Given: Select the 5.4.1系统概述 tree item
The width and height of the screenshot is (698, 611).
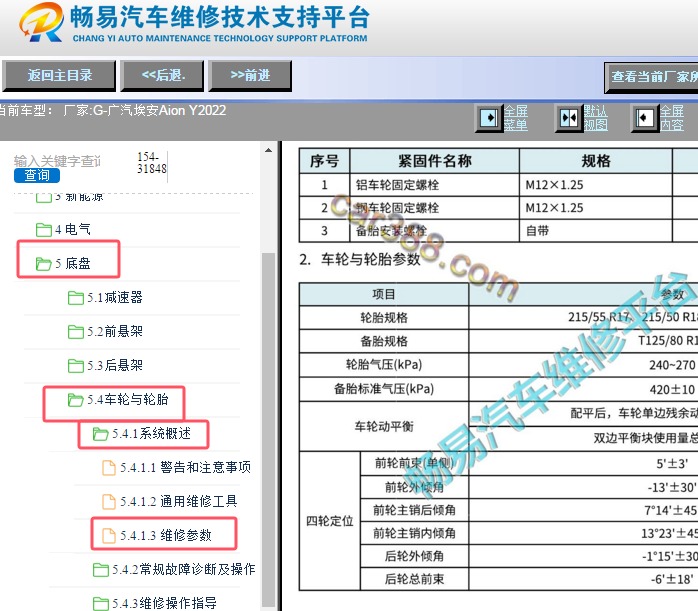Looking at the screenshot, I should coord(151,433).
